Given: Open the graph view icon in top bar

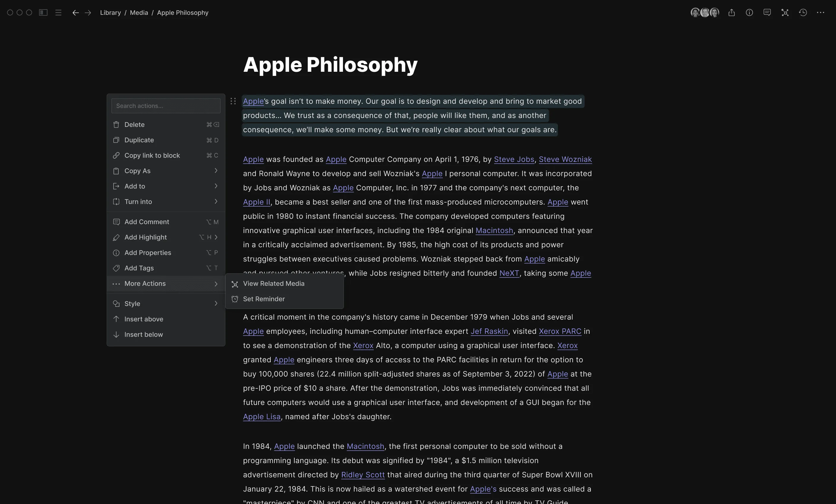Looking at the screenshot, I should click(785, 12).
